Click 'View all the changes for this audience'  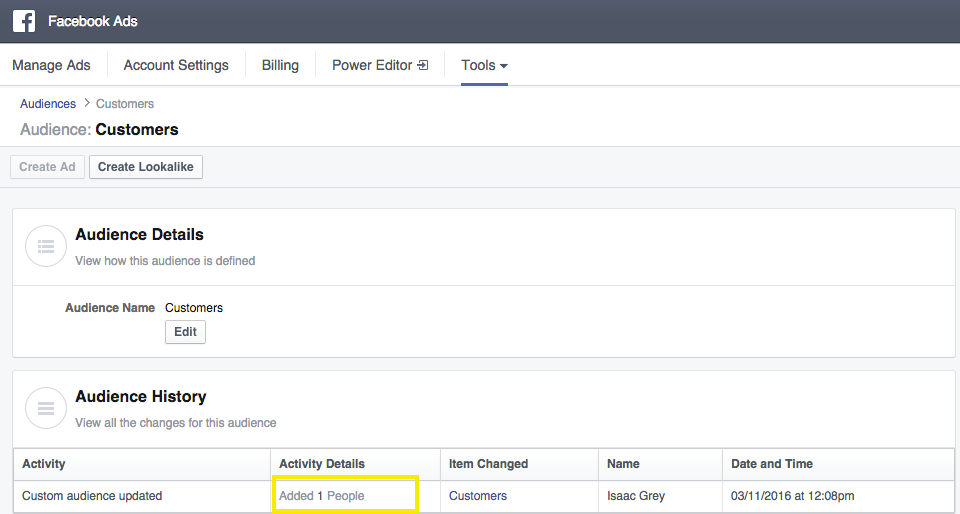[176, 423]
